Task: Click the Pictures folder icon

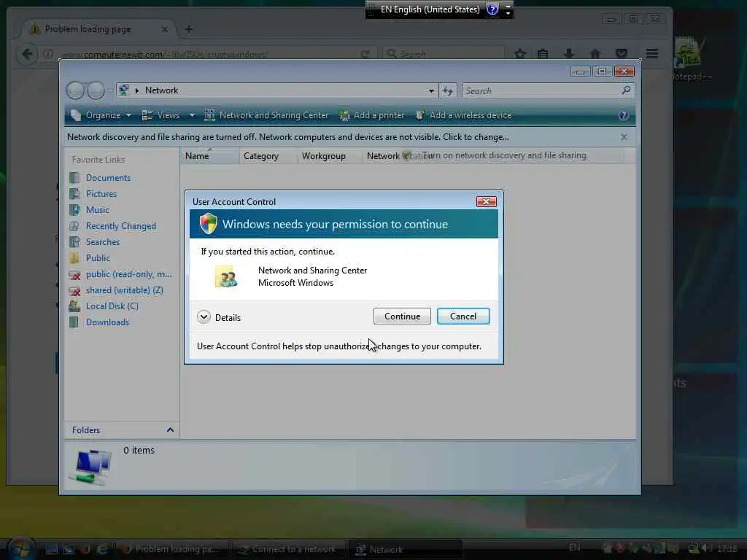Action: point(74,194)
